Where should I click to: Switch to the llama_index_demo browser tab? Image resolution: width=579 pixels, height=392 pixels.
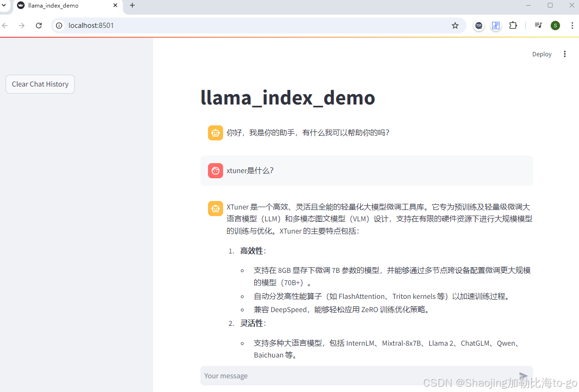click(x=66, y=6)
